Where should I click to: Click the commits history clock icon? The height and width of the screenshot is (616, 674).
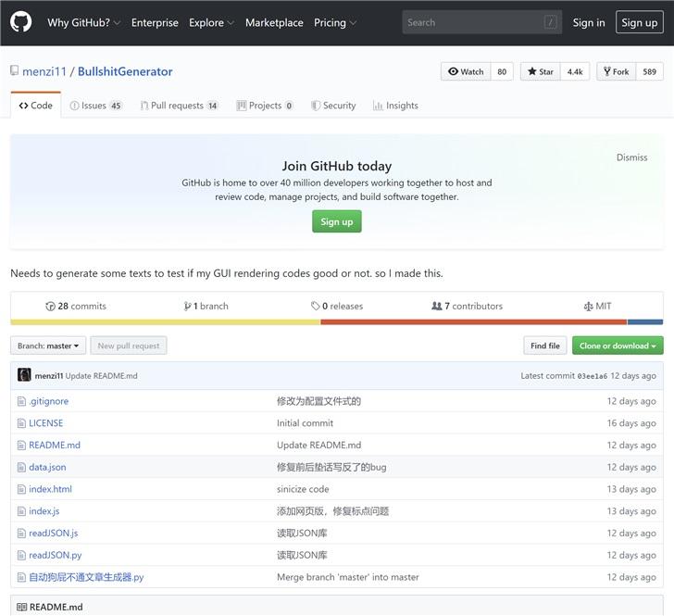pyautogui.click(x=50, y=307)
